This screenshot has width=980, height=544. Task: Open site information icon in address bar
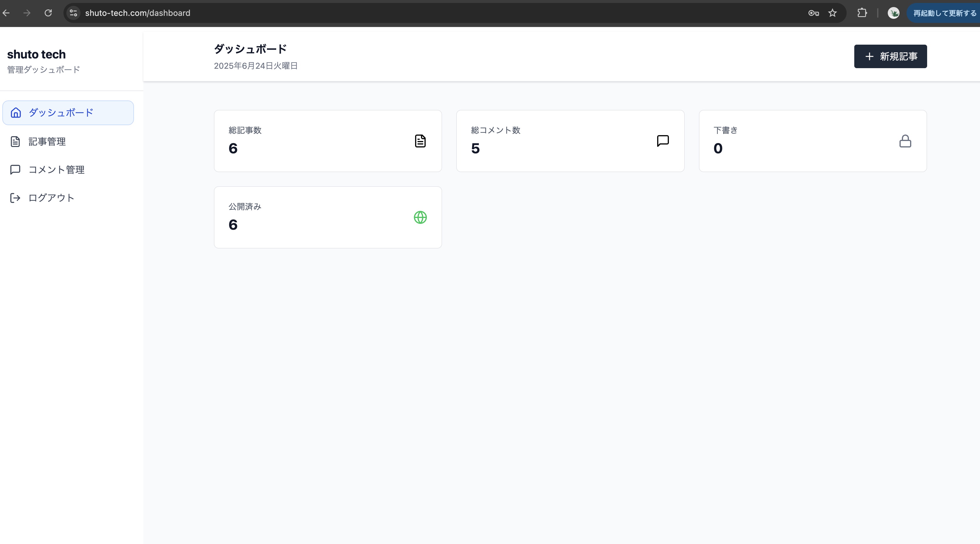pos(73,13)
